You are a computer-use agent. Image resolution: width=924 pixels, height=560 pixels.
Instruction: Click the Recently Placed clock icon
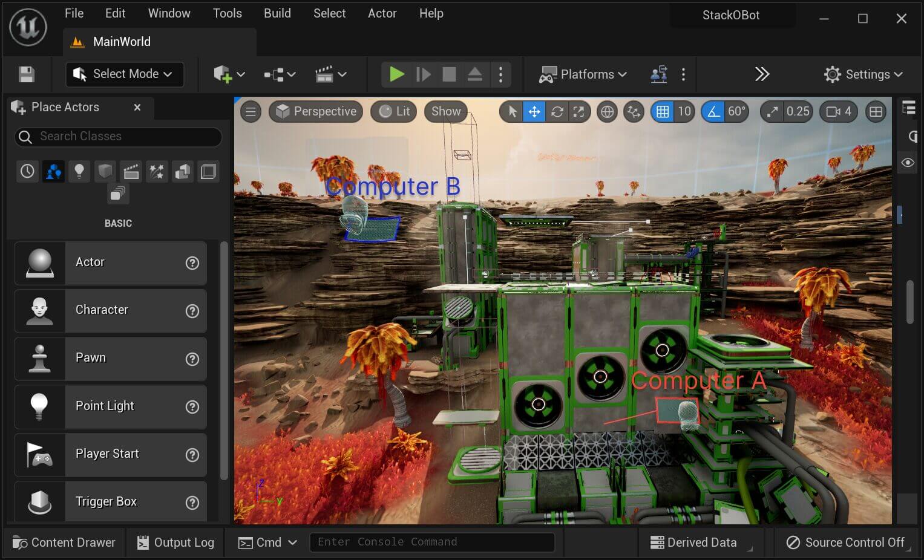pyautogui.click(x=27, y=171)
